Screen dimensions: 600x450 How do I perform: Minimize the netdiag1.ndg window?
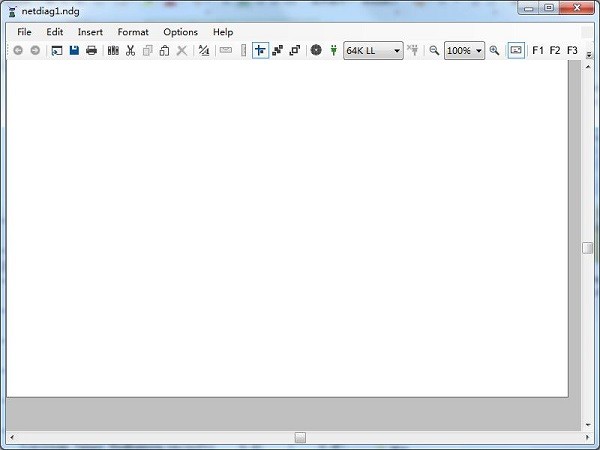coord(528,8)
